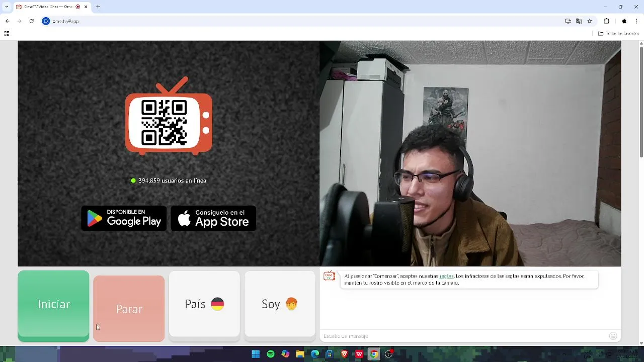Image resolution: width=644 pixels, height=362 pixels.
Task: Open a new browser tab
Action: [x=98, y=7]
